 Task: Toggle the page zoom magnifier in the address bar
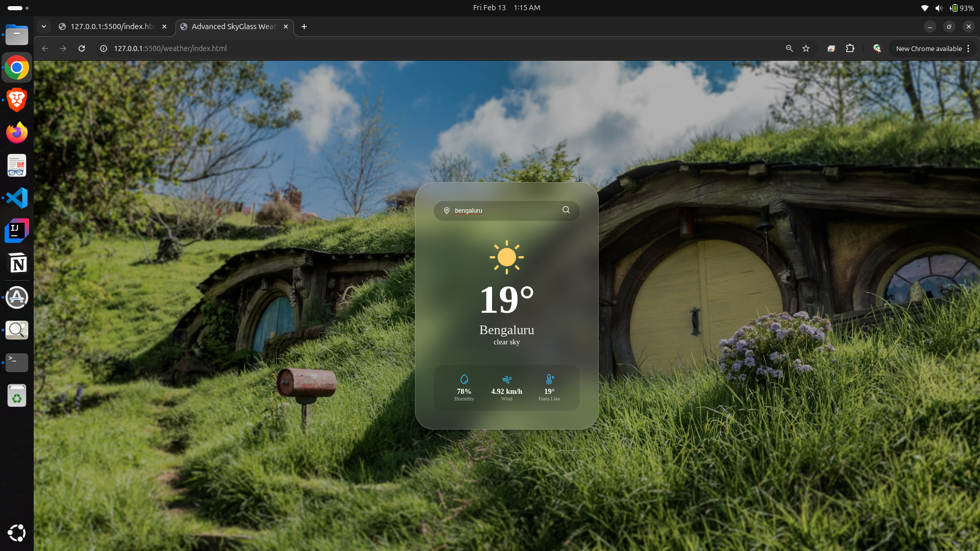[x=789, y=48]
